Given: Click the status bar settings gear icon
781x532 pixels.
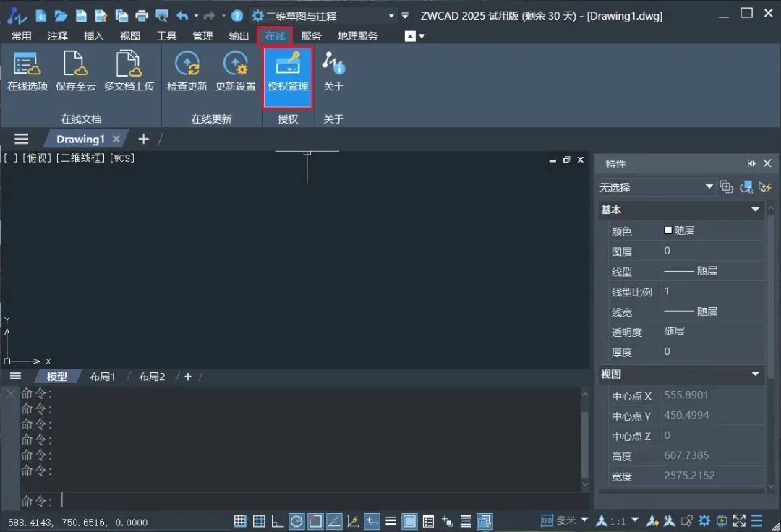Looking at the screenshot, I should pos(704,521).
